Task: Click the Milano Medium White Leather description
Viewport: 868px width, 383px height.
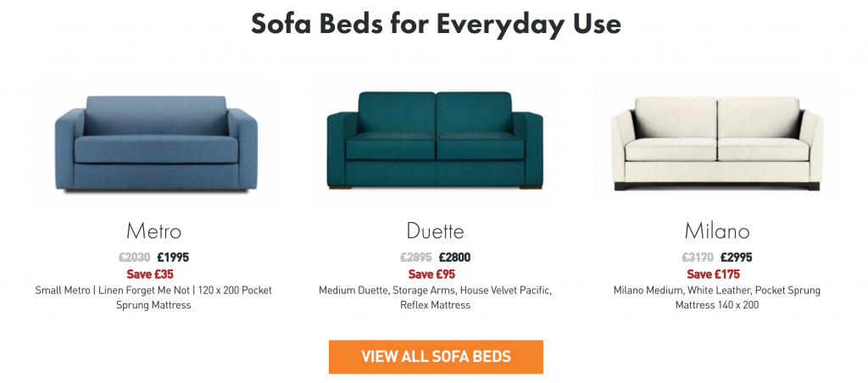Action: tap(716, 297)
